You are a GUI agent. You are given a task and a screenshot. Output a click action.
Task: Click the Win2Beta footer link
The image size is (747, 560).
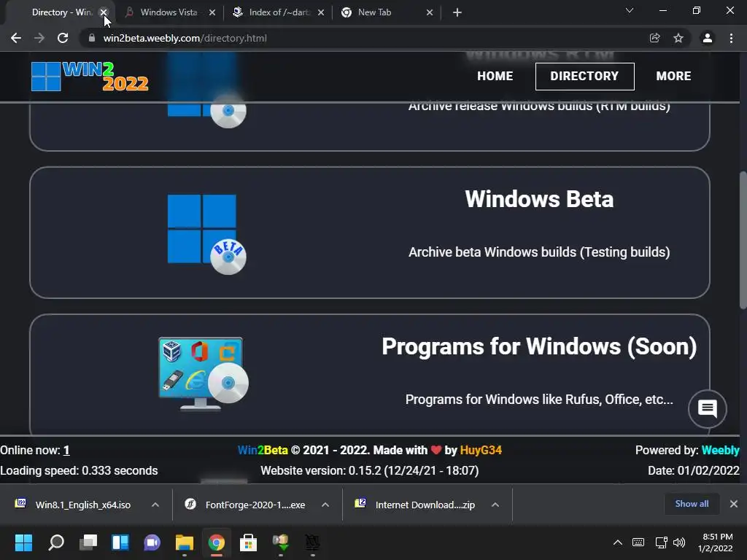tap(263, 450)
